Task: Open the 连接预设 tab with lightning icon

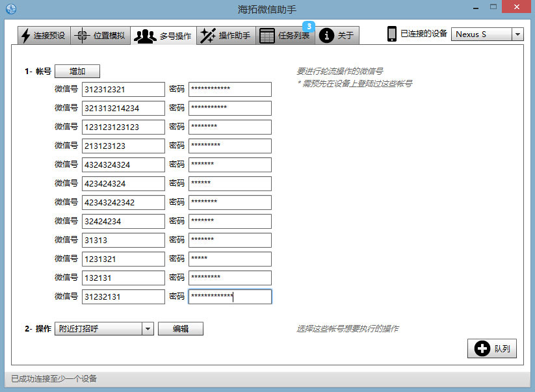Action: coord(43,36)
